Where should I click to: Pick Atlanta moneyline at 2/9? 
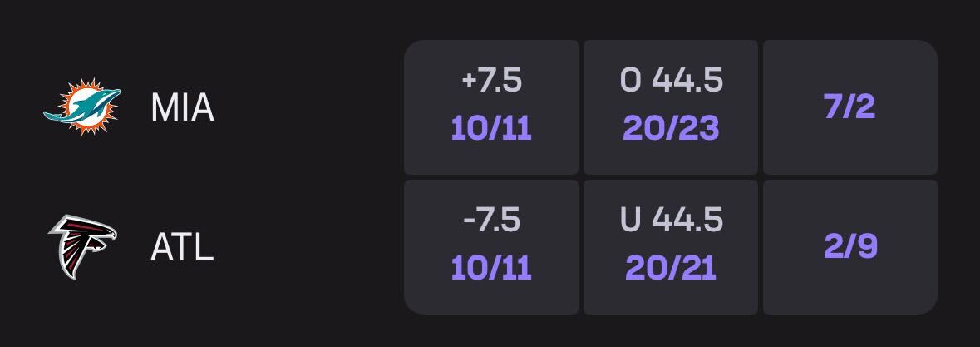click(x=849, y=247)
